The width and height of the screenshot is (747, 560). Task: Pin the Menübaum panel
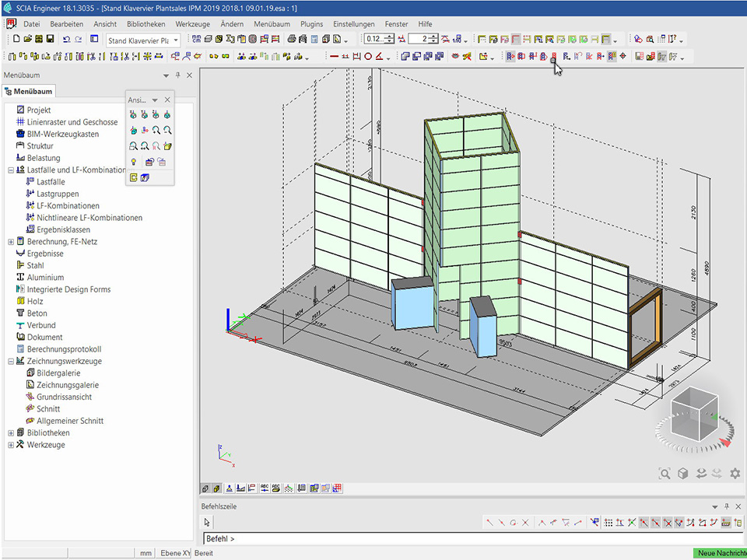pos(177,75)
